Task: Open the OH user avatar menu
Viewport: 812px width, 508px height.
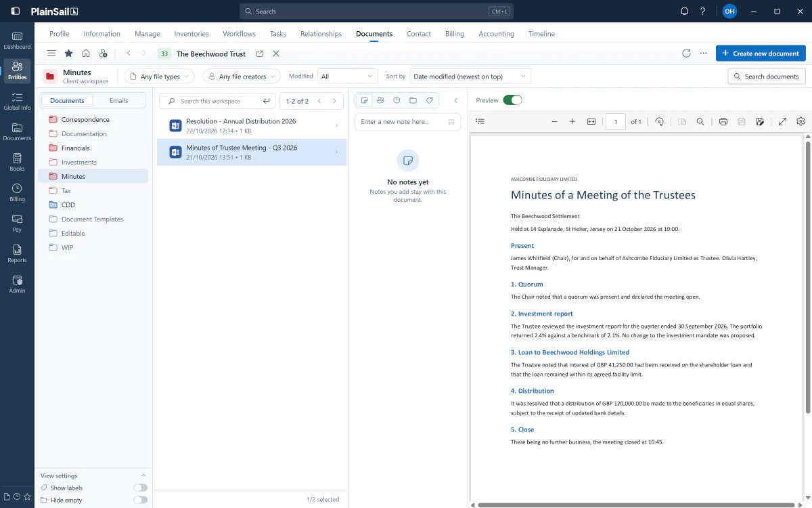Action: [x=729, y=11]
